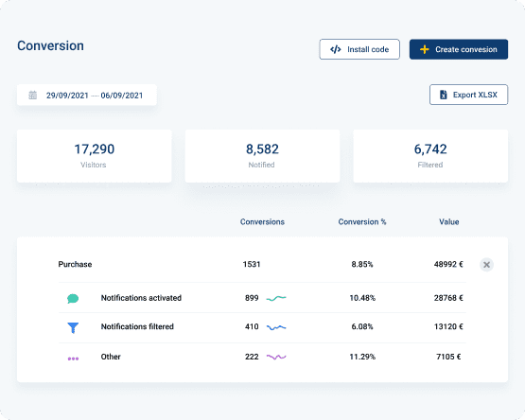Click the green chat bubble icon
Viewport: 525px width, 420px height.
click(73, 298)
